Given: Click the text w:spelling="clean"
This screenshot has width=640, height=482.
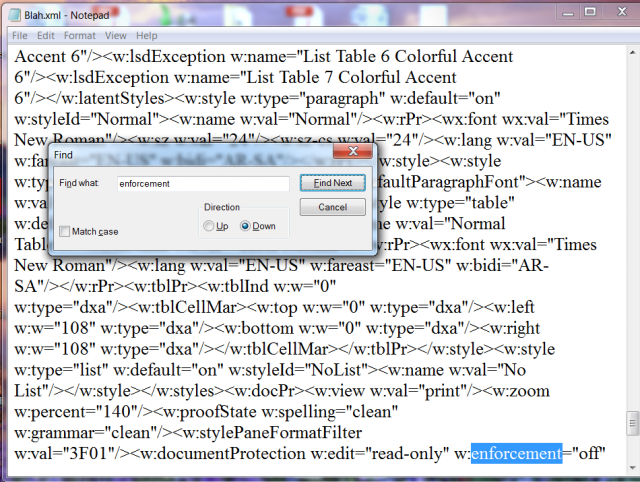Looking at the screenshot, I should [x=330, y=412].
